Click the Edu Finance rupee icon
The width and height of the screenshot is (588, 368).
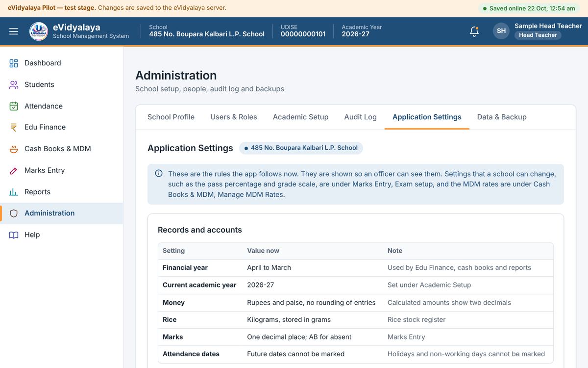click(14, 128)
